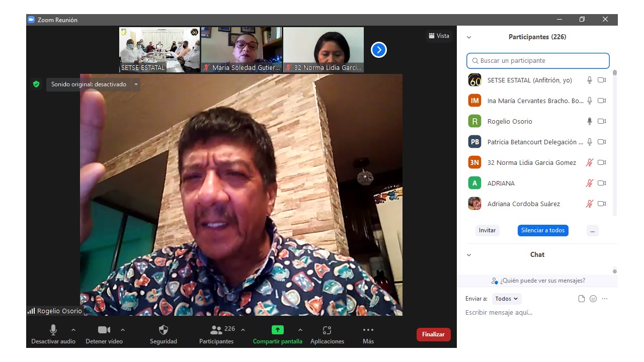Click the chat panel scrollbar
Screen dimensions: 644x362
coord(615,271)
